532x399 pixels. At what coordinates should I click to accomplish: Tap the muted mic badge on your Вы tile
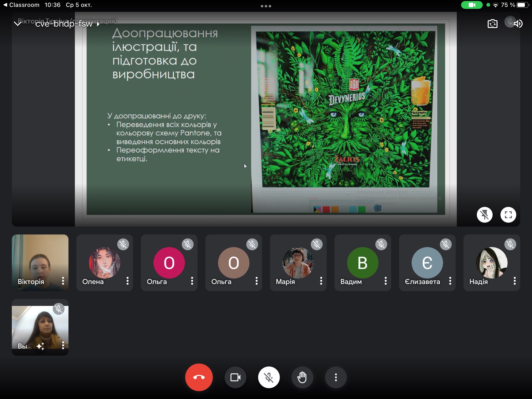[59, 309]
